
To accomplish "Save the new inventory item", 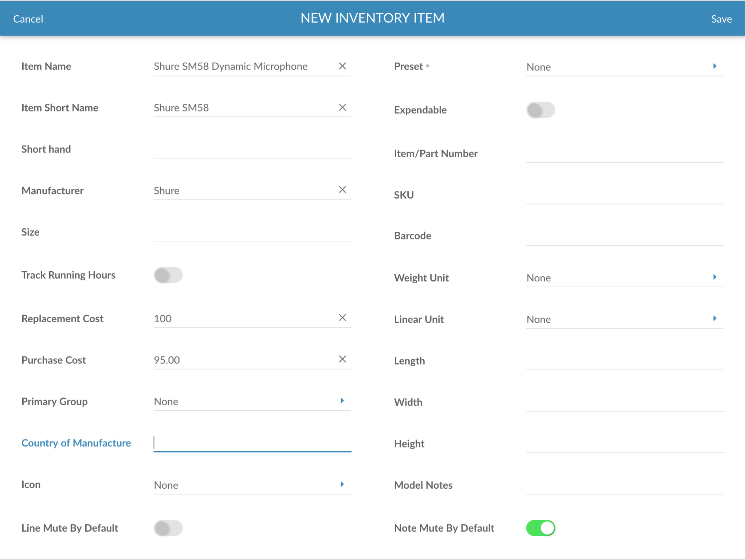I will [721, 19].
